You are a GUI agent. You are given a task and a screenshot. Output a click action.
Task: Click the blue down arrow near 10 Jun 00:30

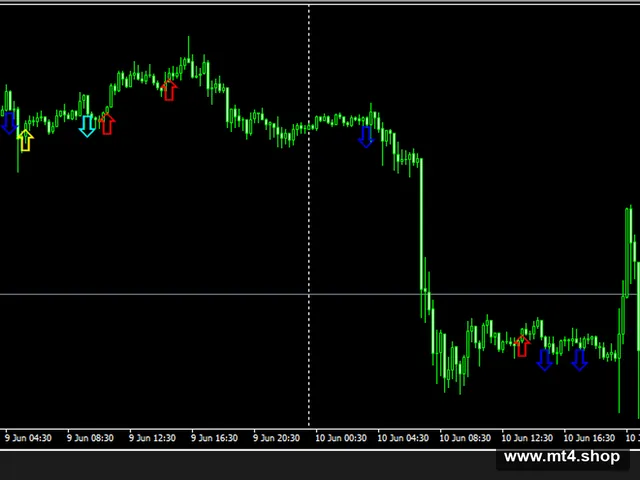[x=366, y=137]
